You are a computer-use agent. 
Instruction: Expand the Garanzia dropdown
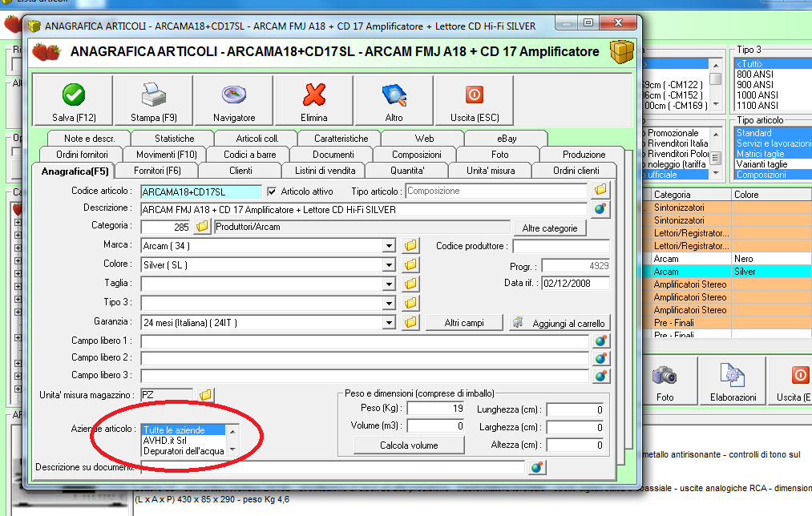click(389, 323)
